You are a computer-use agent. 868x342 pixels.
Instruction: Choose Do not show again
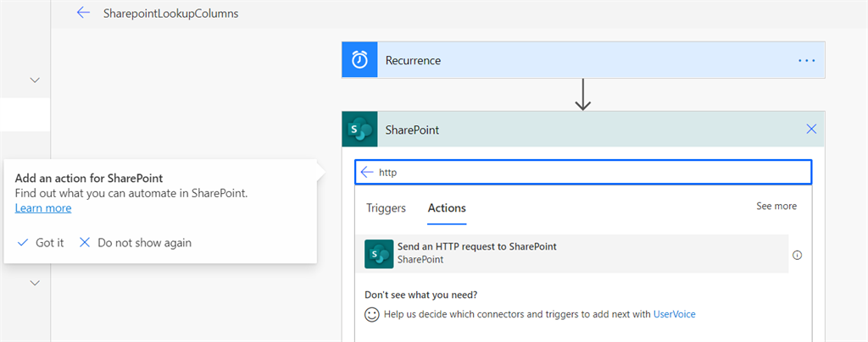coord(136,243)
